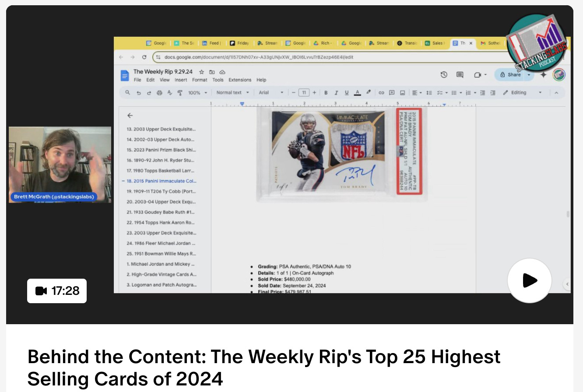Image resolution: width=583 pixels, height=392 pixels.
Task: Open the Arial font dropdown
Action: (271, 93)
